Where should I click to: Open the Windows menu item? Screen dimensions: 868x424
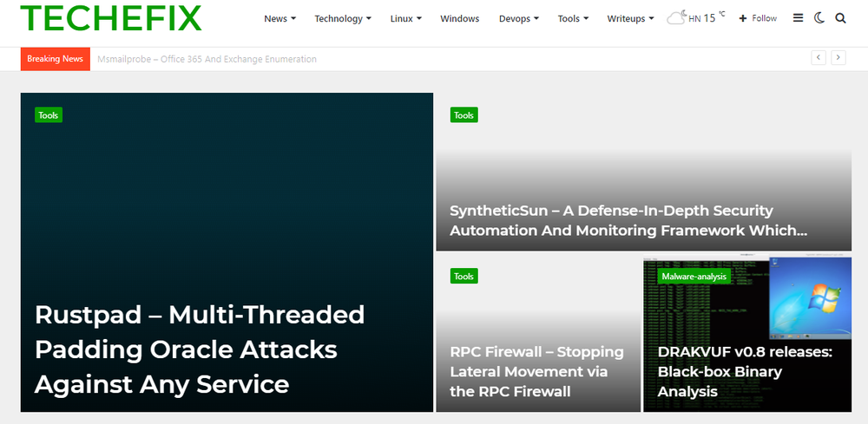point(459,18)
